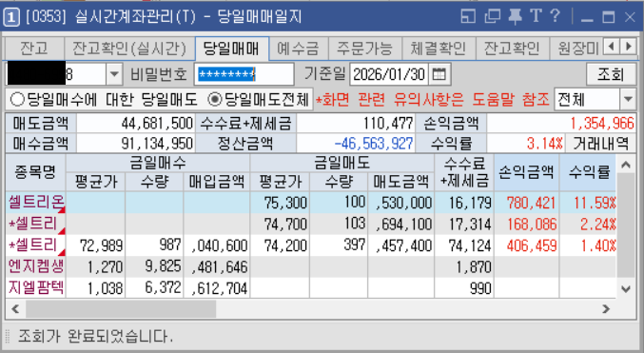Open the 잔고확인 tab
Screen dimensions: 644x353
click(x=512, y=49)
